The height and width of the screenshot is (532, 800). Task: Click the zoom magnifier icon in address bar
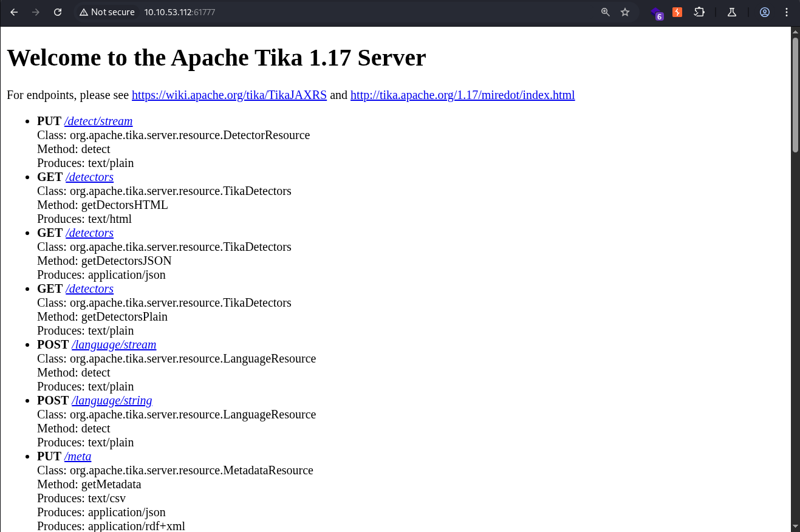point(606,12)
